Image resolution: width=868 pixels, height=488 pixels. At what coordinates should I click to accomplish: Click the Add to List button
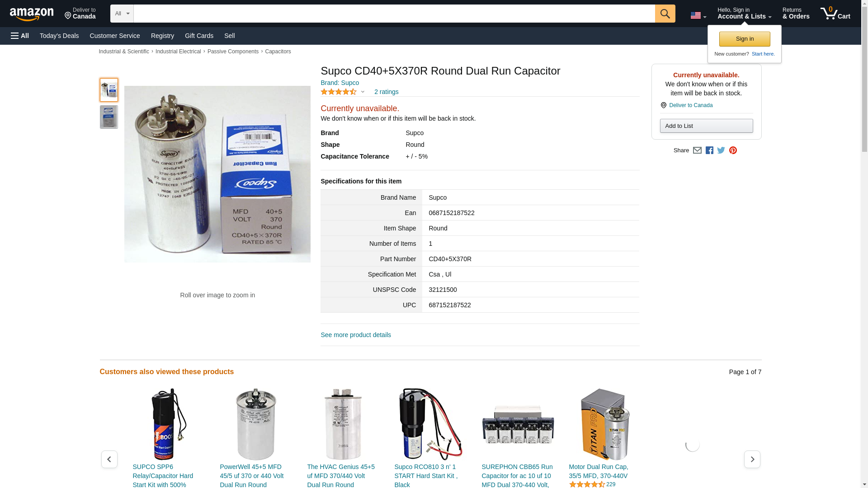click(x=706, y=126)
